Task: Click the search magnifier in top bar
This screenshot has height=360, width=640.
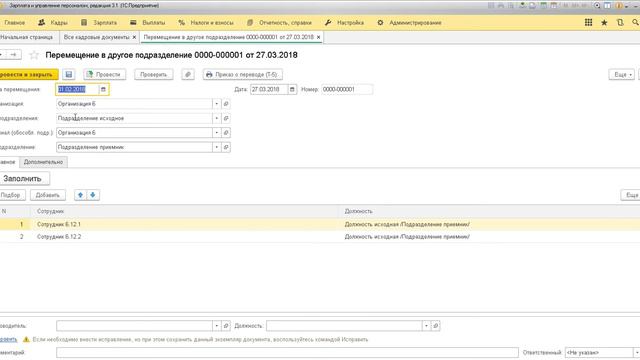Action: pyautogui.click(x=636, y=22)
